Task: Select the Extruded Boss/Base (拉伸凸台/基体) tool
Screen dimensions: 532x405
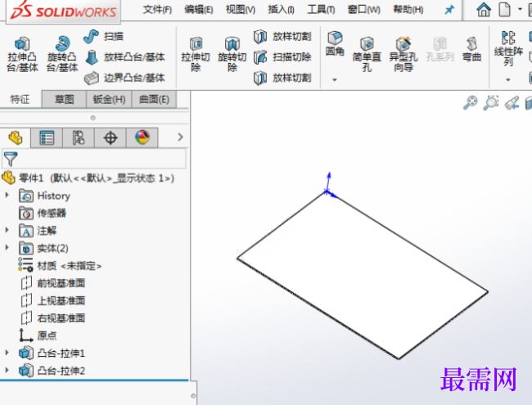Action: pos(22,54)
